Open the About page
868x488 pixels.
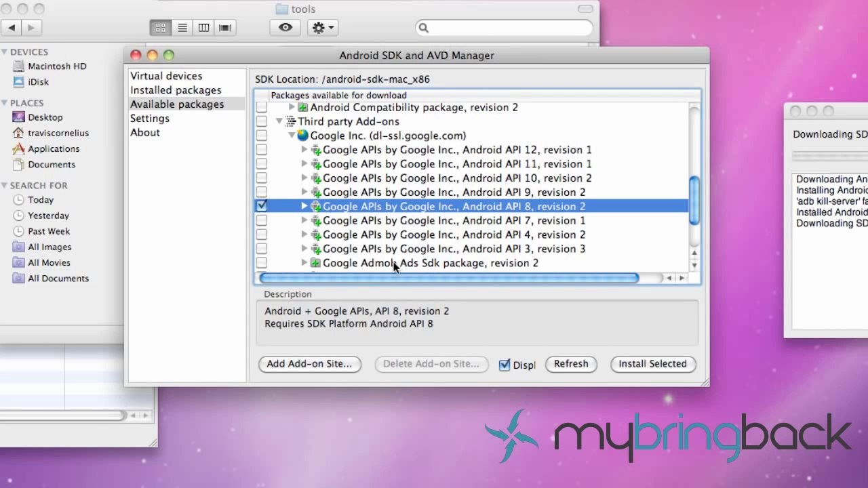point(145,133)
